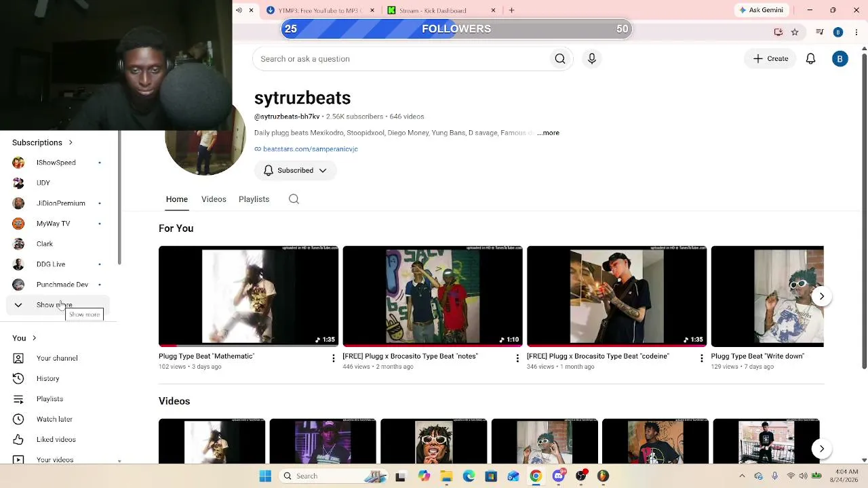Close the YTMP3 browser tab

372,10
